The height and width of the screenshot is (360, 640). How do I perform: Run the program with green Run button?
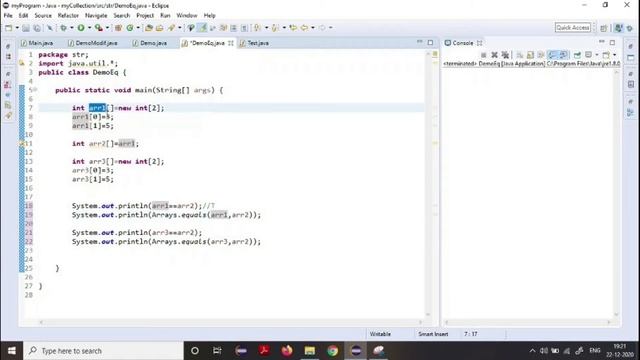pos(81,28)
